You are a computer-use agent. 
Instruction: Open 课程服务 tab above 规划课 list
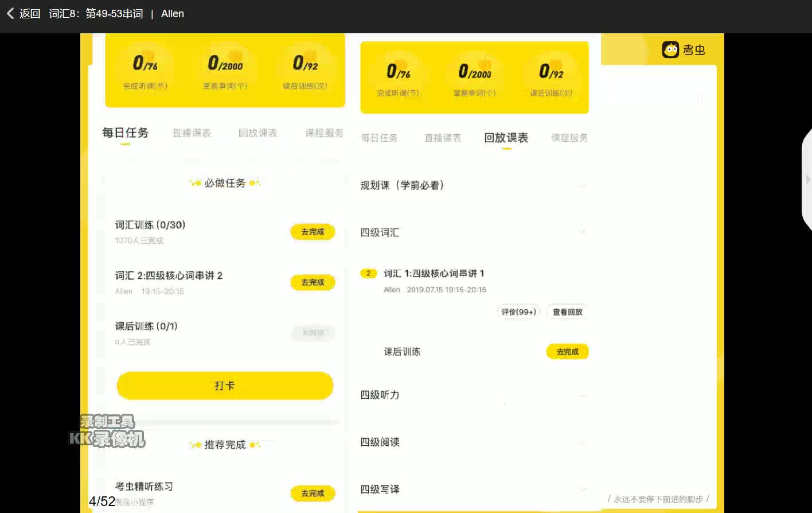pos(569,138)
